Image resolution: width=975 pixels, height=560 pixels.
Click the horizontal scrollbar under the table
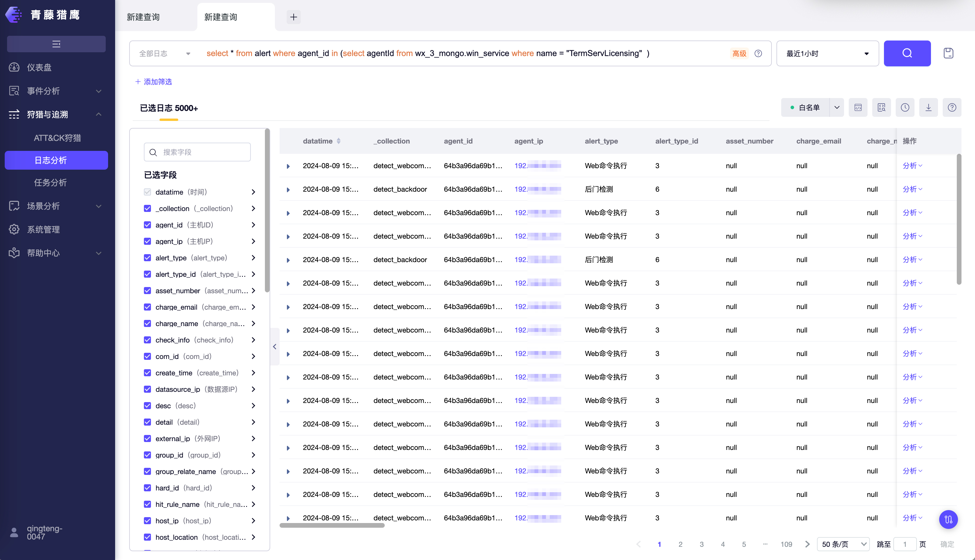[332, 525]
